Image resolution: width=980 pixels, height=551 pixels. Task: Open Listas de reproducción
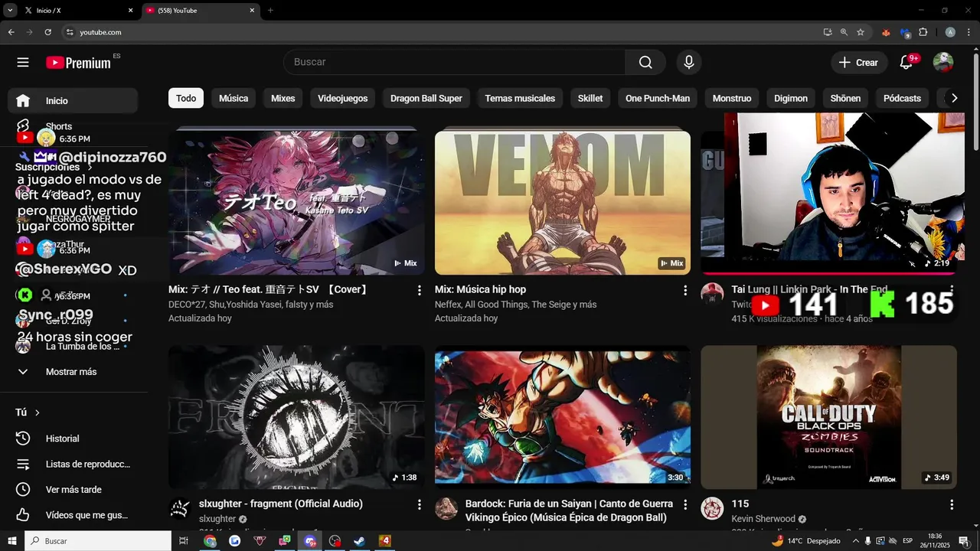pyautogui.click(x=73, y=465)
